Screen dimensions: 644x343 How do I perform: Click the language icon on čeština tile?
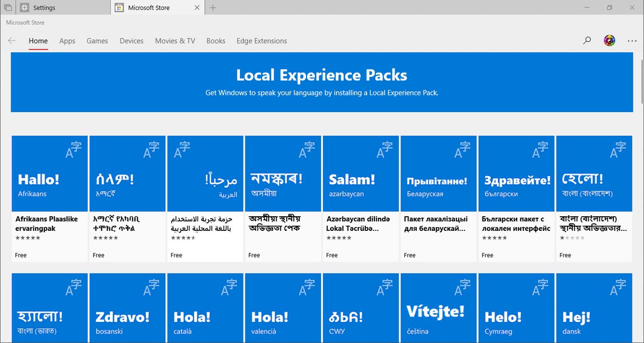click(x=462, y=287)
